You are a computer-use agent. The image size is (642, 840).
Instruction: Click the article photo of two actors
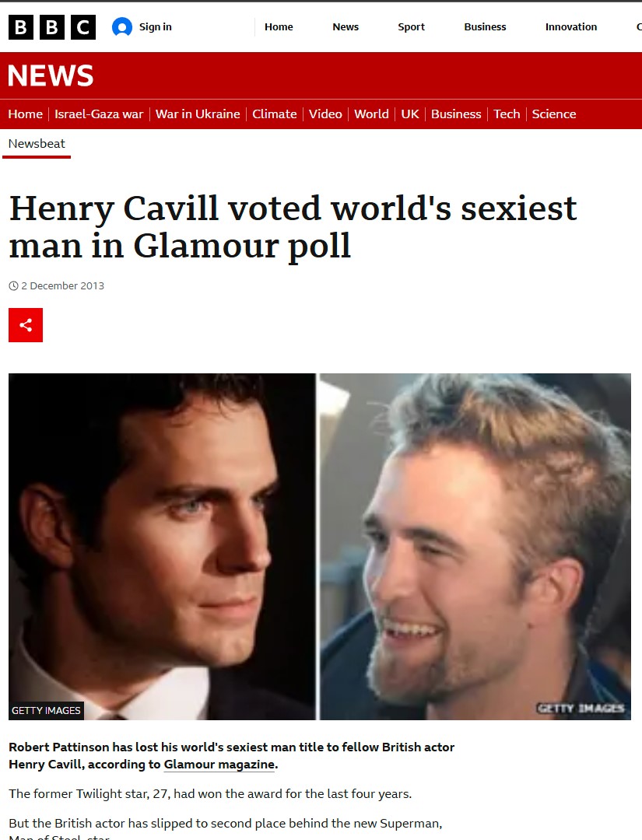319,547
